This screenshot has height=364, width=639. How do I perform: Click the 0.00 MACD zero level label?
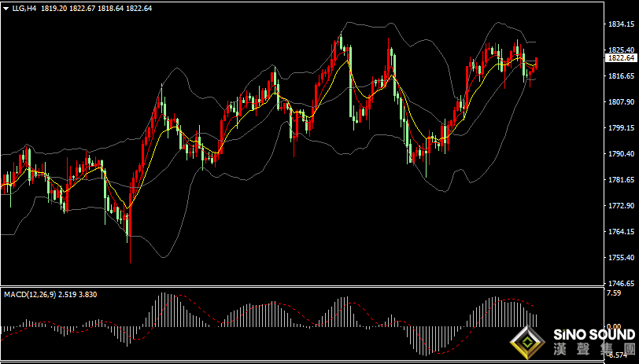(614, 326)
